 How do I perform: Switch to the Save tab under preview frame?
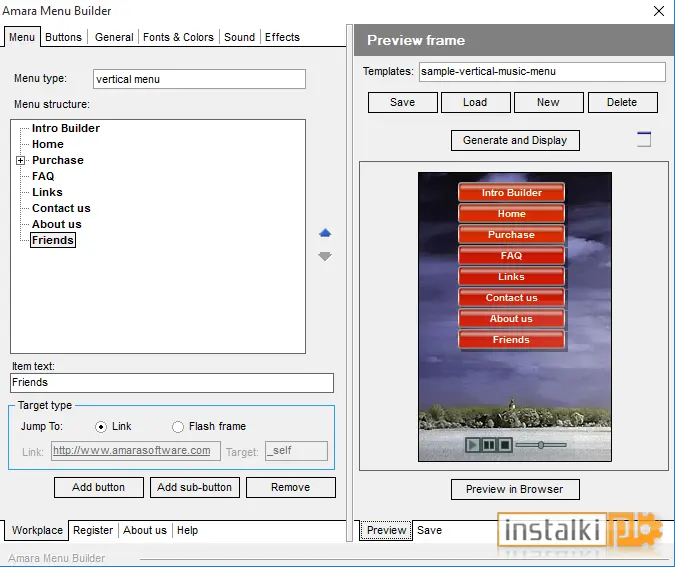(x=429, y=530)
